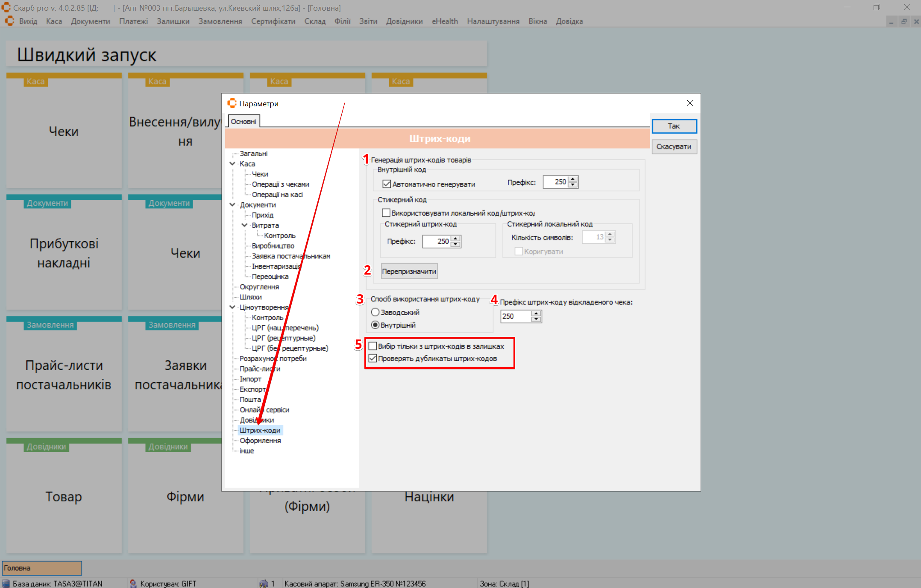Open the Довідники menu
The image size is (921, 588).
click(x=404, y=21)
